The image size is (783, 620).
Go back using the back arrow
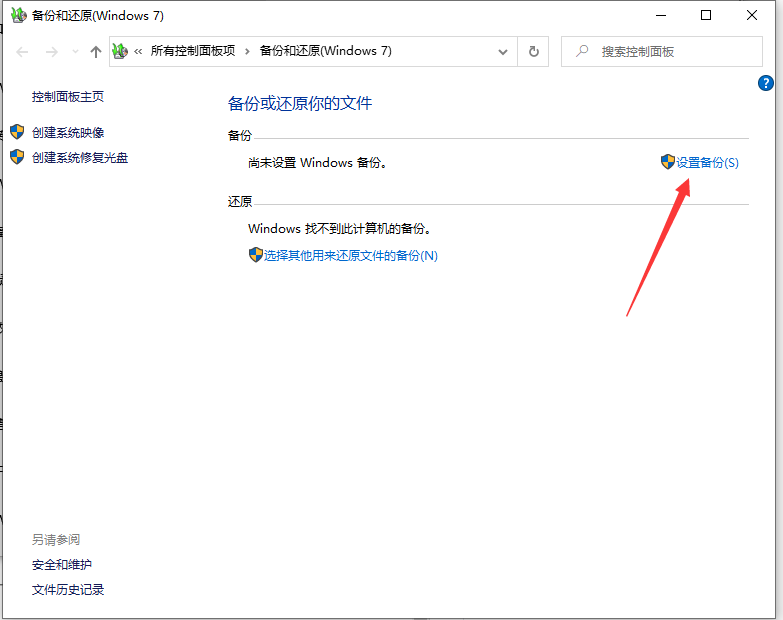click(x=22, y=52)
